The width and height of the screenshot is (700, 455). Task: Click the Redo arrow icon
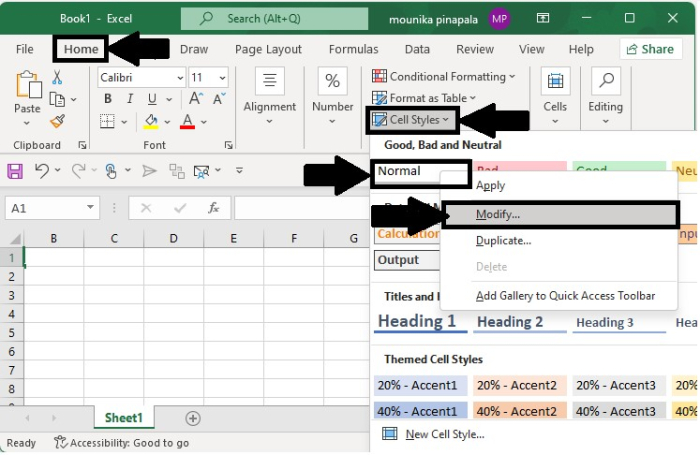79,171
